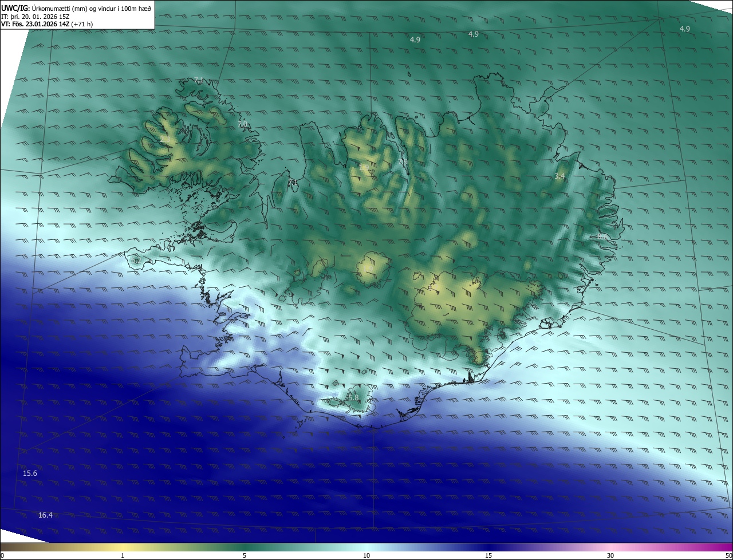The height and width of the screenshot is (560, 733).
Task: Click the 'UWC/IG: Úrkomumætti (mm)' title line
Action: click(76, 8)
